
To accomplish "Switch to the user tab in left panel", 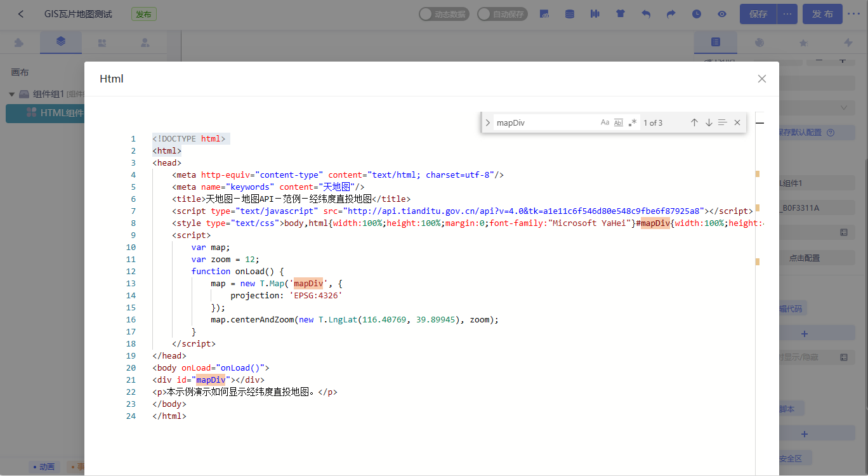I will (x=145, y=43).
